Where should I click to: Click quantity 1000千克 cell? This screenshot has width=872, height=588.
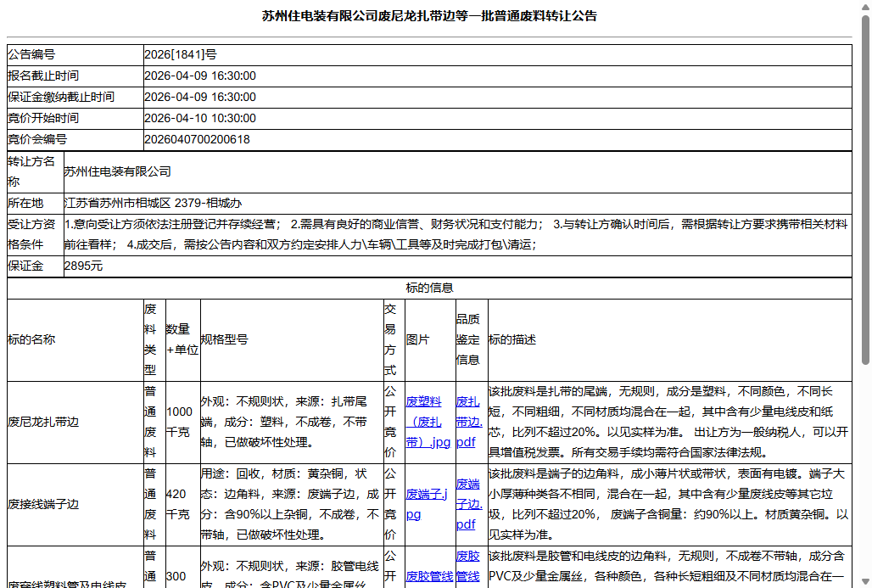click(x=182, y=422)
